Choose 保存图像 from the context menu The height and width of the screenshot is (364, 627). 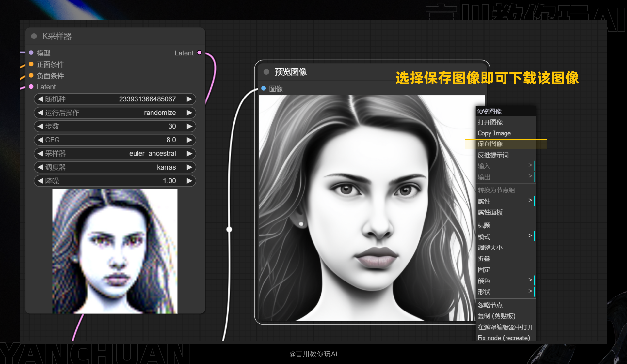pyautogui.click(x=506, y=144)
